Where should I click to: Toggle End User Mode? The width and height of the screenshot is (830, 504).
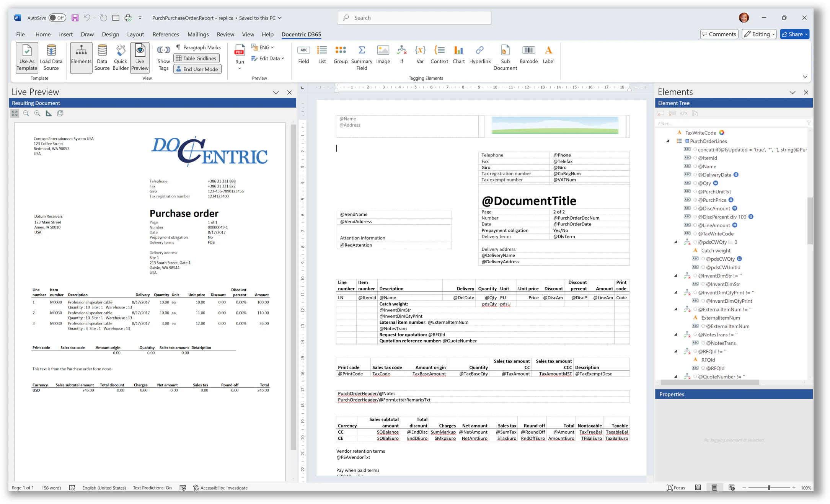coord(197,69)
